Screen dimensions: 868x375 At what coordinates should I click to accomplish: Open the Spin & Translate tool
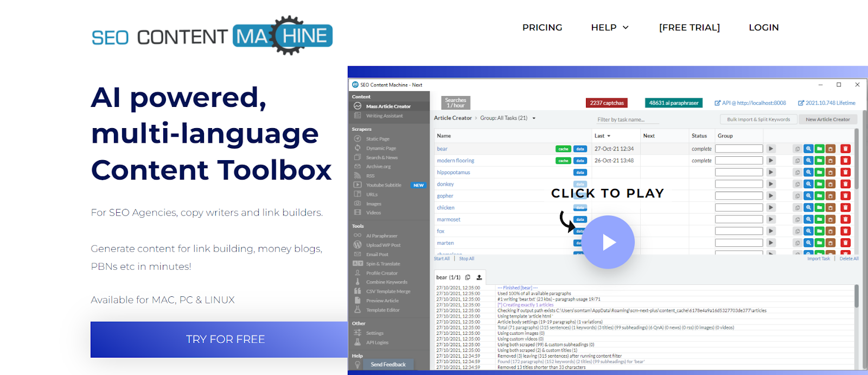click(383, 264)
